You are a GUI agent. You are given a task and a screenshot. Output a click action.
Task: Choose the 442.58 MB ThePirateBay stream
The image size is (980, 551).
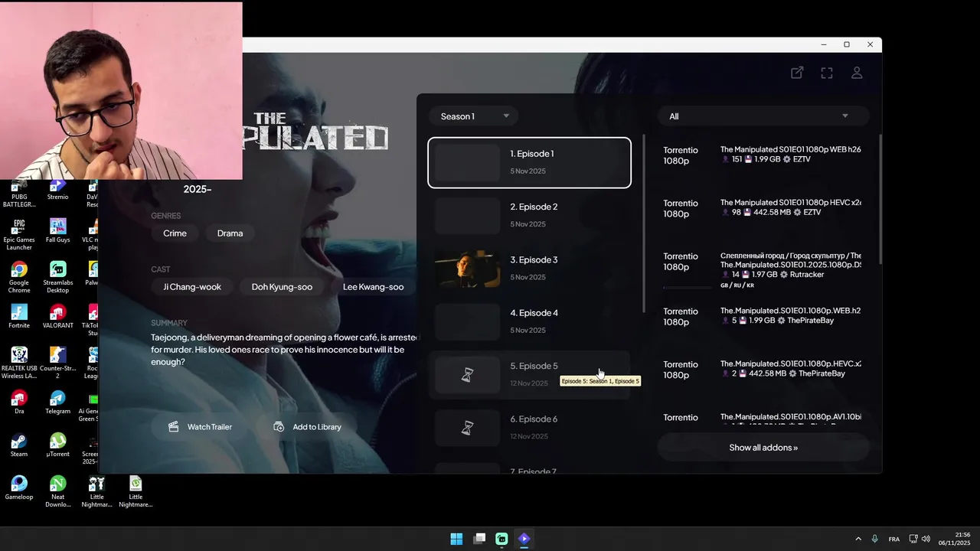(x=763, y=369)
